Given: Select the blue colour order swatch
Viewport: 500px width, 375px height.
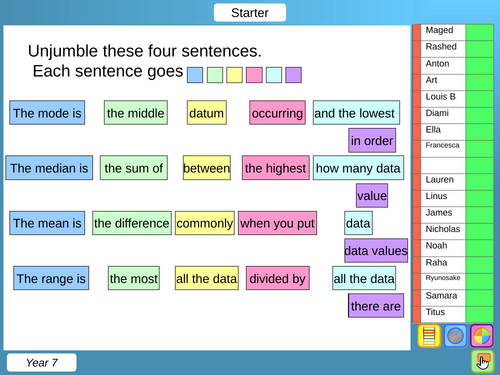Looking at the screenshot, I should tap(195, 75).
